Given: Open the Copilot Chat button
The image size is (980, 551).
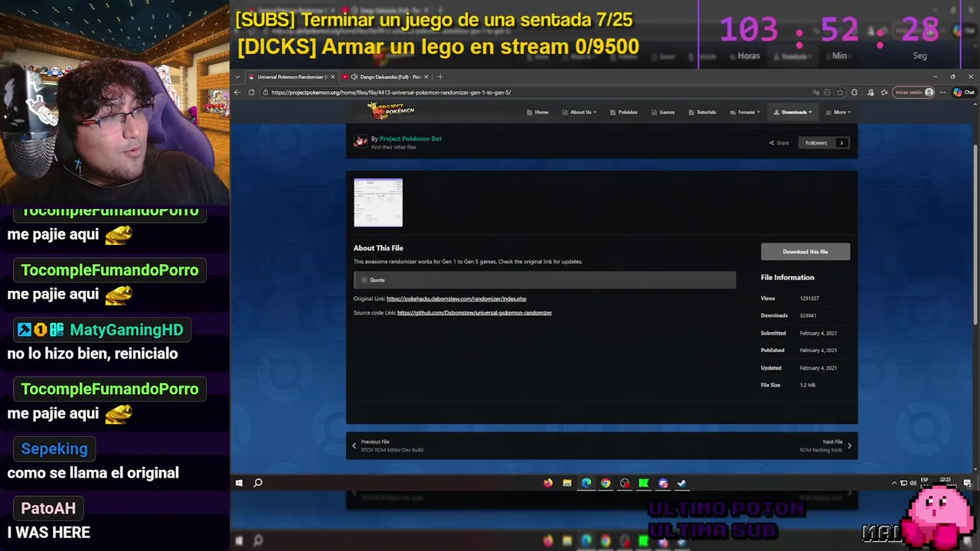Looking at the screenshot, I should tap(963, 93).
